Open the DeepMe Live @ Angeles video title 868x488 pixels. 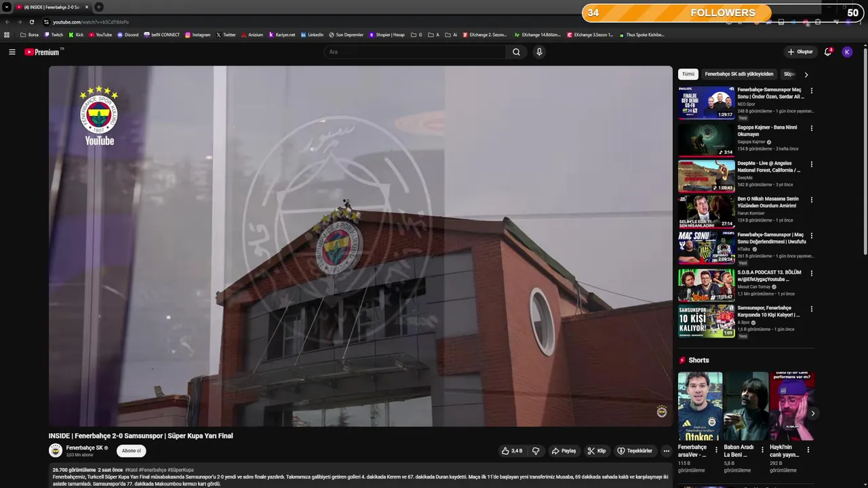[x=769, y=167]
